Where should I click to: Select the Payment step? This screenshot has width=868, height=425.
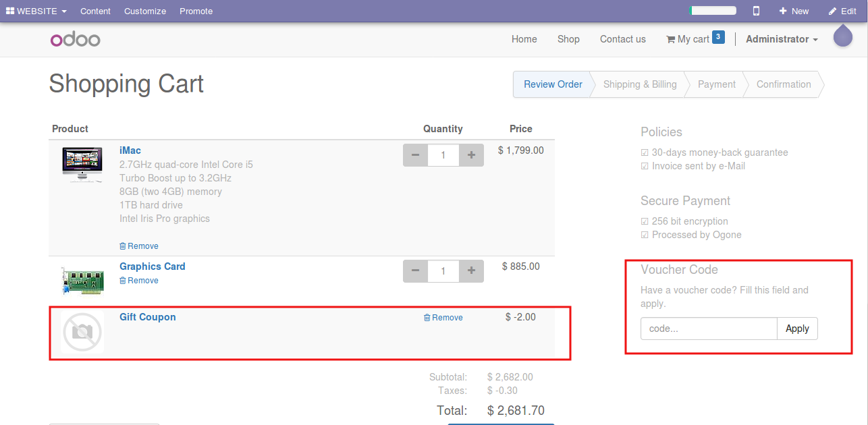coord(717,84)
